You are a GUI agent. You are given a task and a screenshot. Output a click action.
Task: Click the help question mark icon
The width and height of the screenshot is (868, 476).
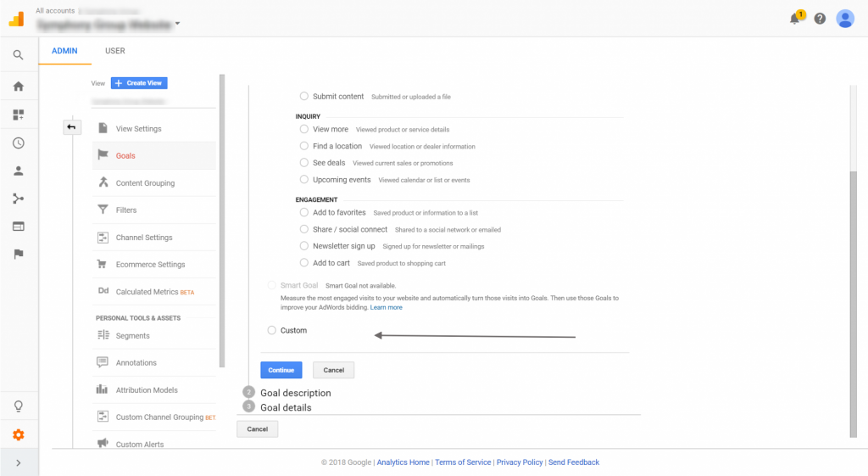tap(820, 19)
